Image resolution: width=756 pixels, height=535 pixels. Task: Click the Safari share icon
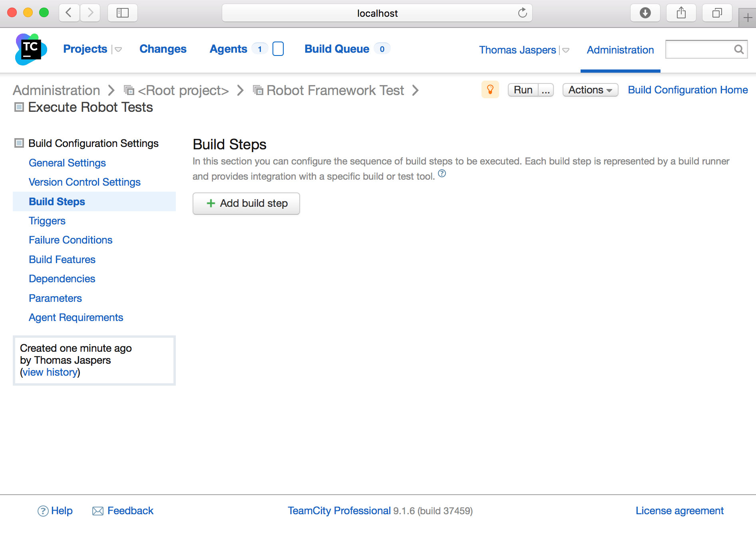tap(681, 13)
